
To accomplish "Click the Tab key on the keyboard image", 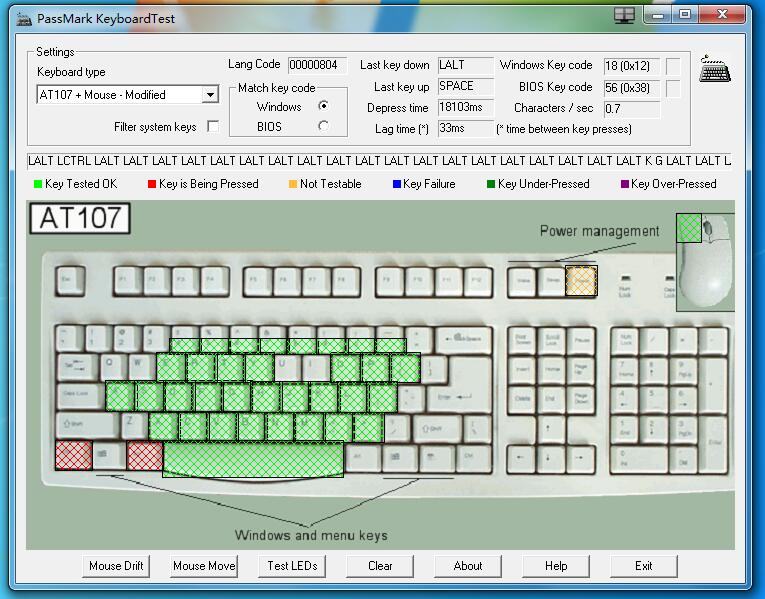I will 78,367.
